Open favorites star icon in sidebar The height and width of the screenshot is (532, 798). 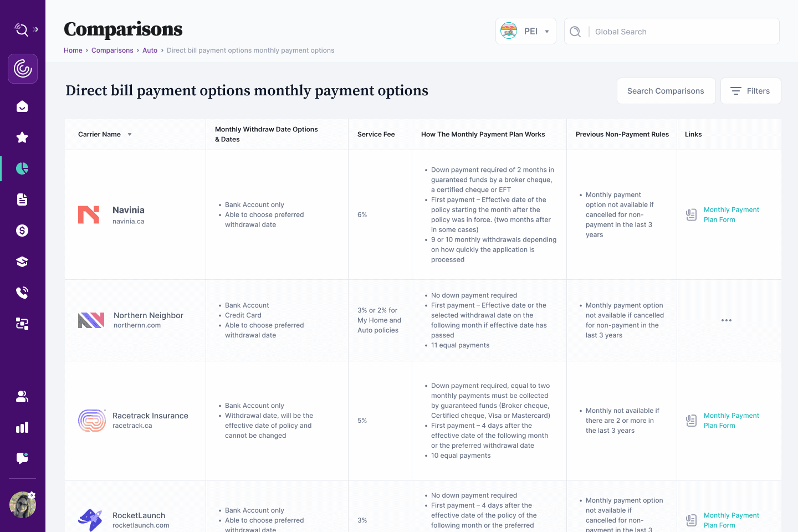coord(22,137)
